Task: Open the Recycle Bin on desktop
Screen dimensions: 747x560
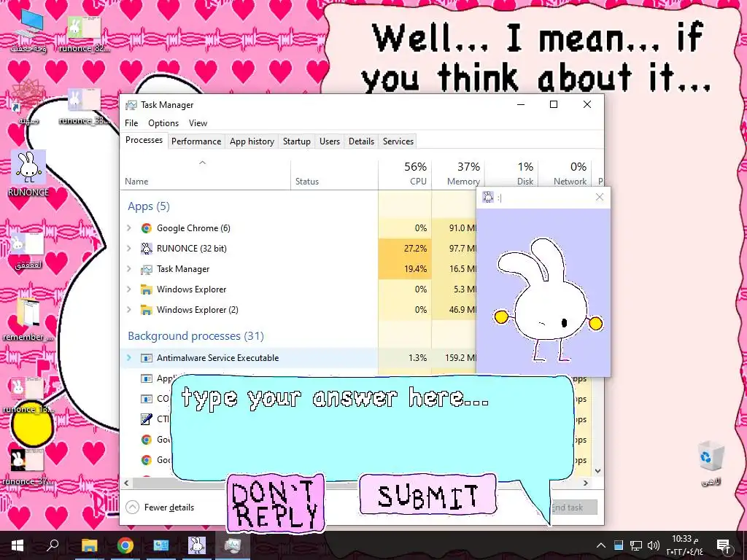Action: [711, 463]
